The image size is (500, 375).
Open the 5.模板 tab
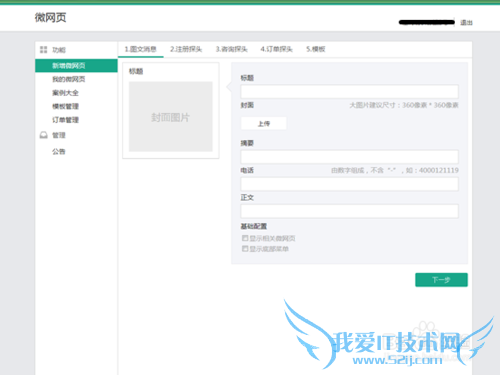tap(316, 49)
